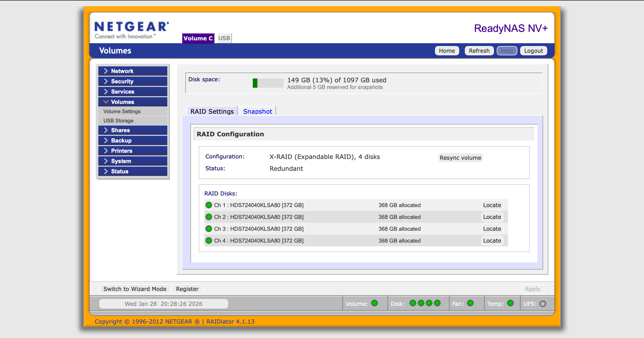
Task: Click the Refresh button
Action: (x=479, y=50)
